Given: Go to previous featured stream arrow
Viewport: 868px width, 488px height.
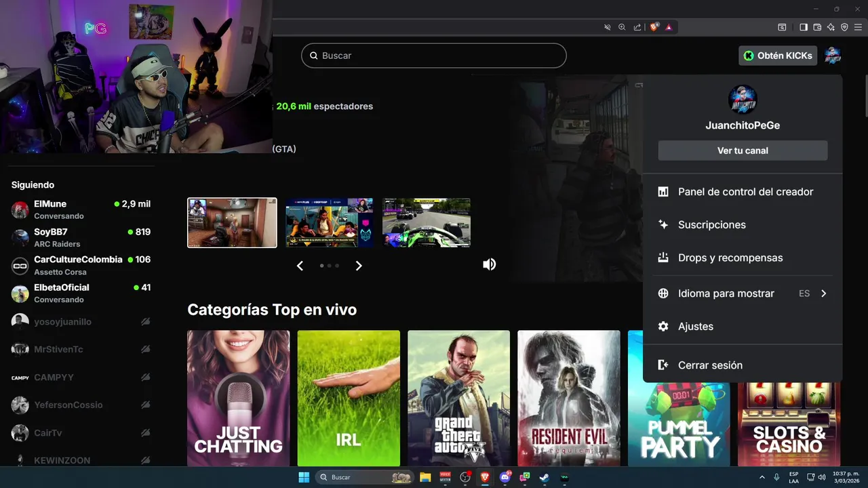Looking at the screenshot, I should tap(300, 266).
